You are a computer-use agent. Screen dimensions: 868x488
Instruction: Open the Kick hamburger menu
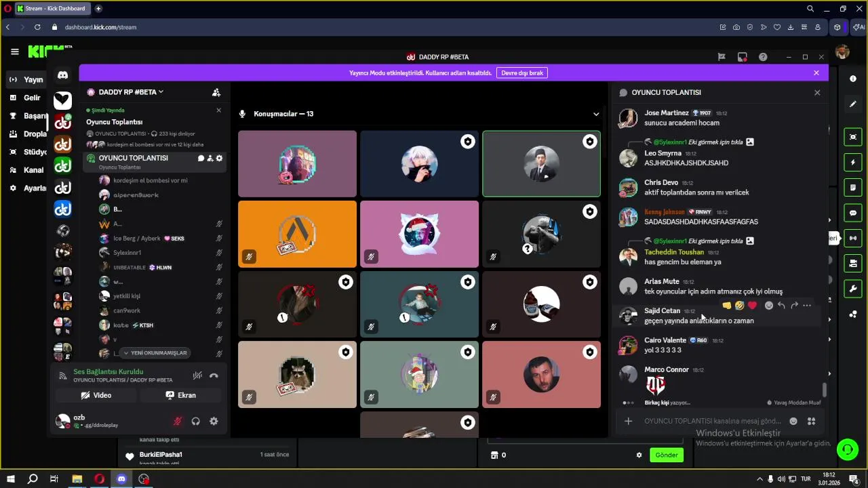(14, 52)
